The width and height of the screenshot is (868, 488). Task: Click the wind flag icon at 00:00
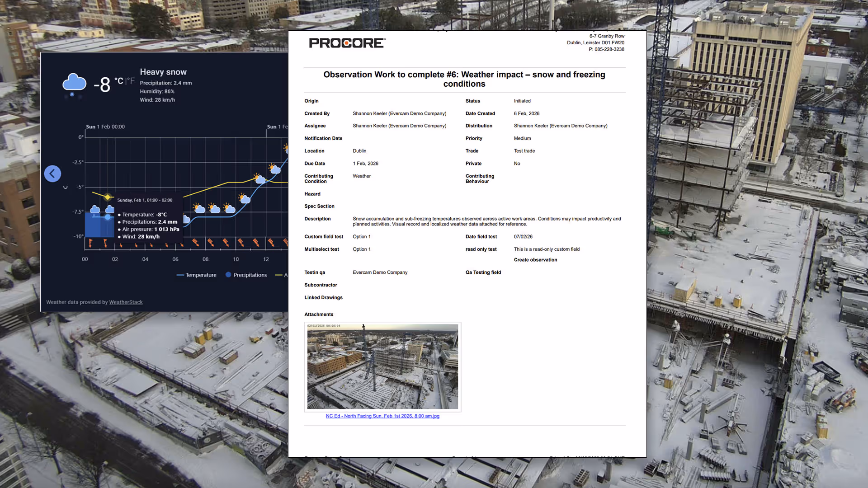90,244
